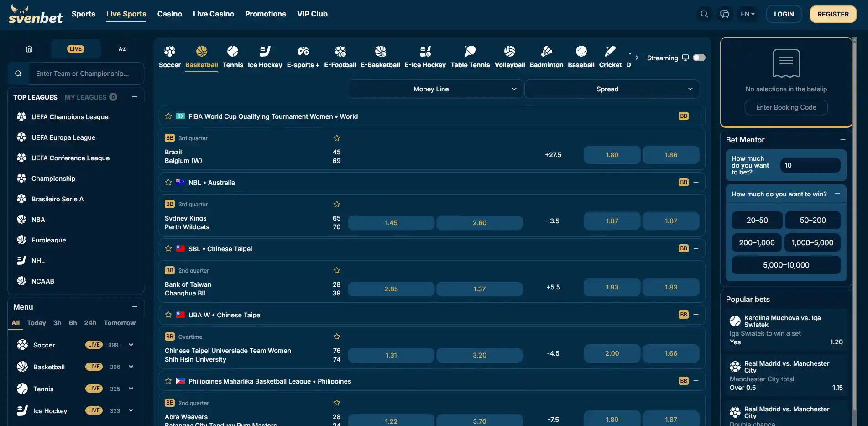This screenshot has height=426, width=868.
Task: Filter the menu by Today tab
Action: [x=37, y=323]
